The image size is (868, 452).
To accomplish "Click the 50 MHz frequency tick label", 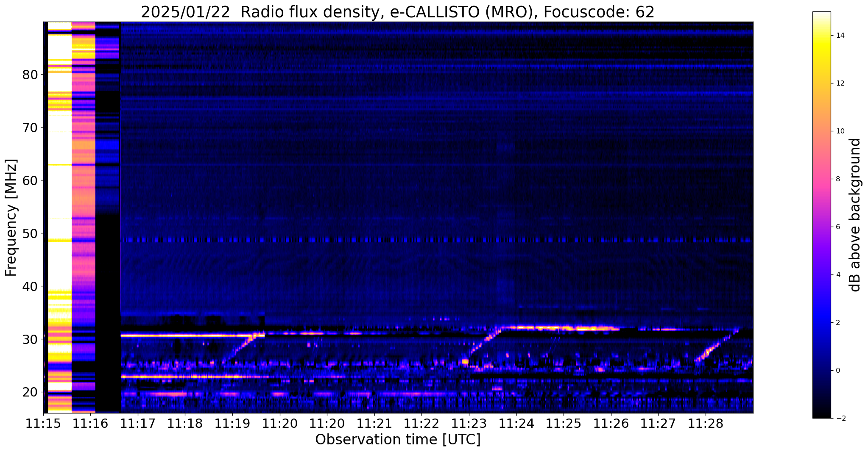I will click(x=30, y=233).
